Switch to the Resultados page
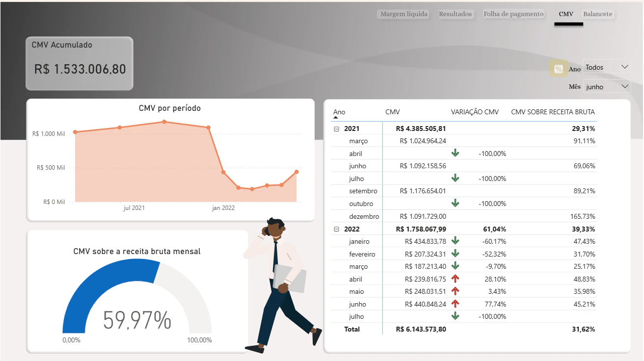The image size is (644, 361). click(456, 14)
